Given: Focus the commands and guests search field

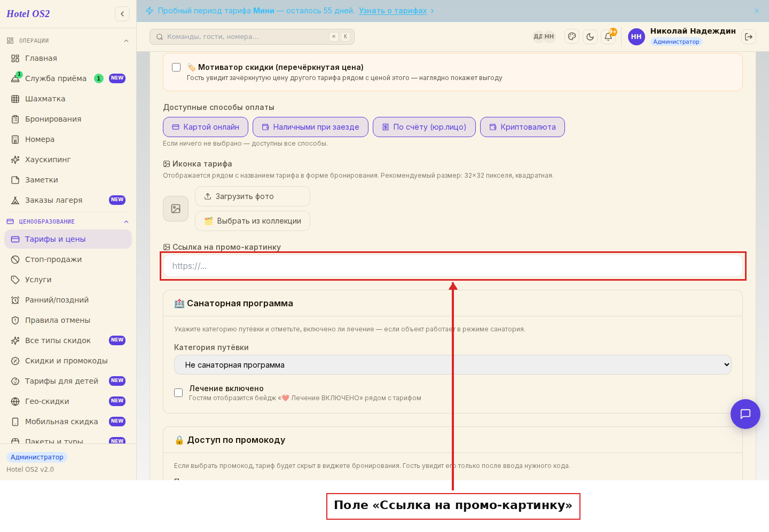Looking at the screenshot, I should (x=252, y=37).
